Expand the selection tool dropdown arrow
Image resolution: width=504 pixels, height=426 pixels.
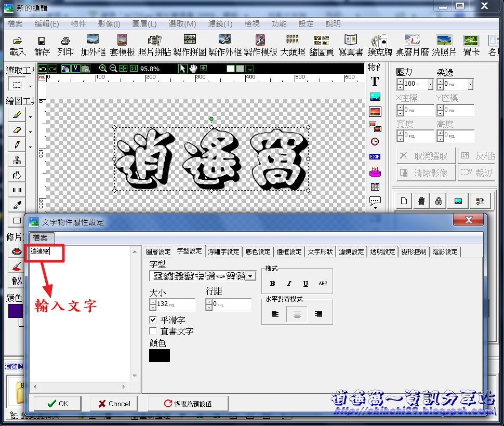point(31,86)
